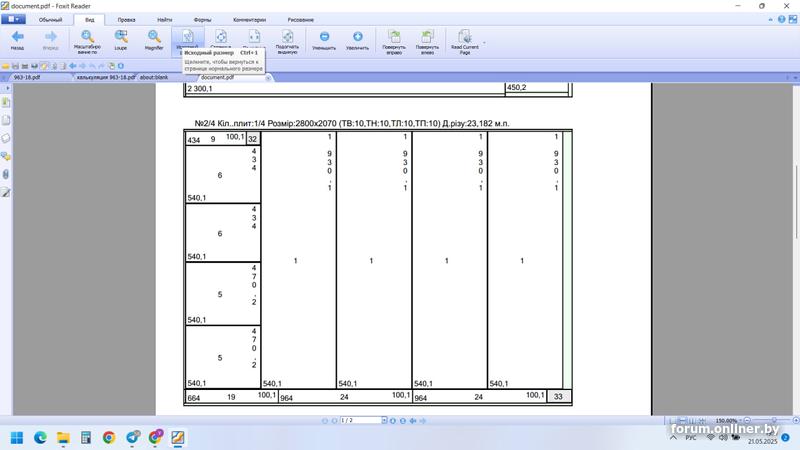This screenshot has height=450, width=800.
Task: Open File Explorer from the taskbar
Action: (63, 438)
